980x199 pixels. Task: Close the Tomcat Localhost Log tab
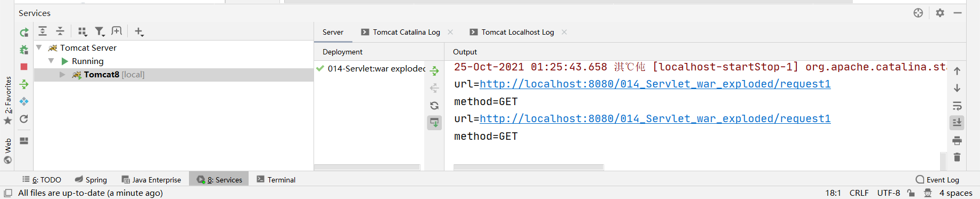564,32
